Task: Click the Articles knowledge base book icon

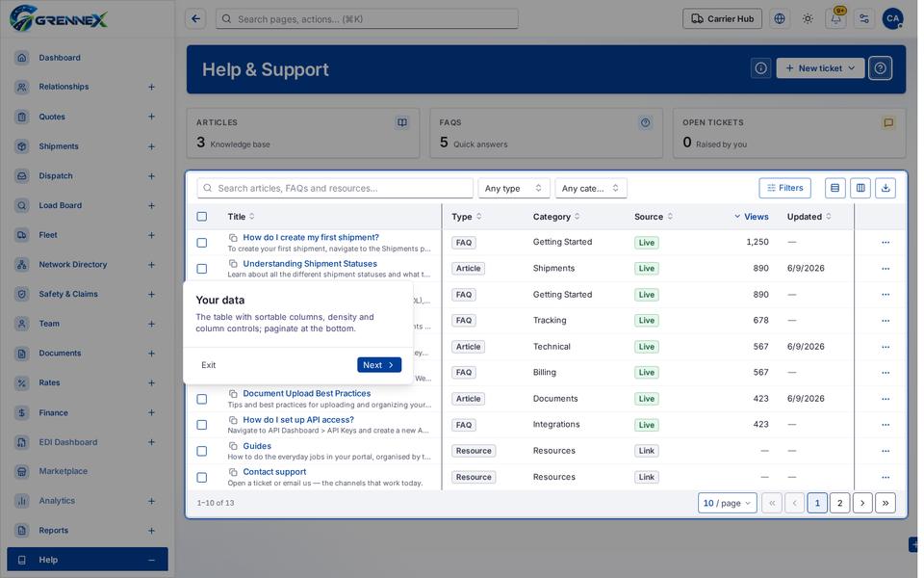Action: click(x=402, y=122)
